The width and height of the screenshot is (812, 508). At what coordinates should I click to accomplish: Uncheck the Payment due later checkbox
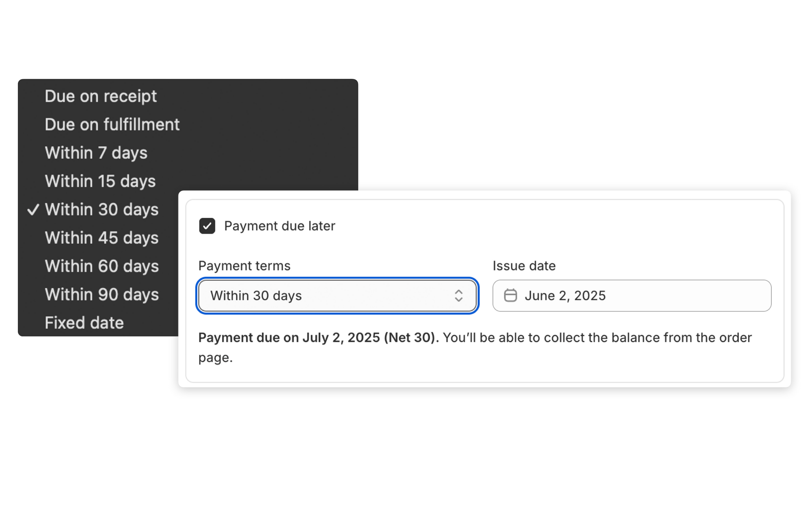[207, 226]
